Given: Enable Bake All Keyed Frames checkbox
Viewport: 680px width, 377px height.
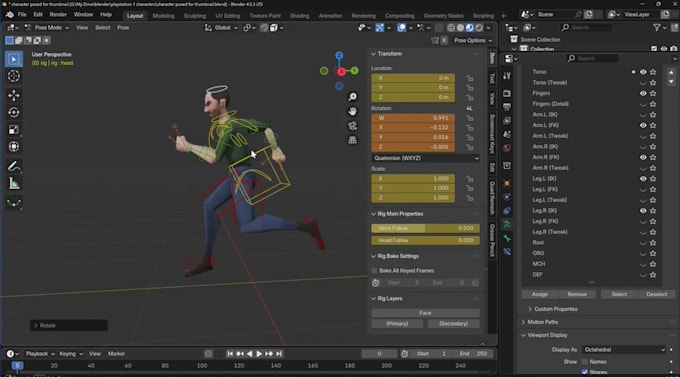Looking at the screenshot, I should point(374,271).
